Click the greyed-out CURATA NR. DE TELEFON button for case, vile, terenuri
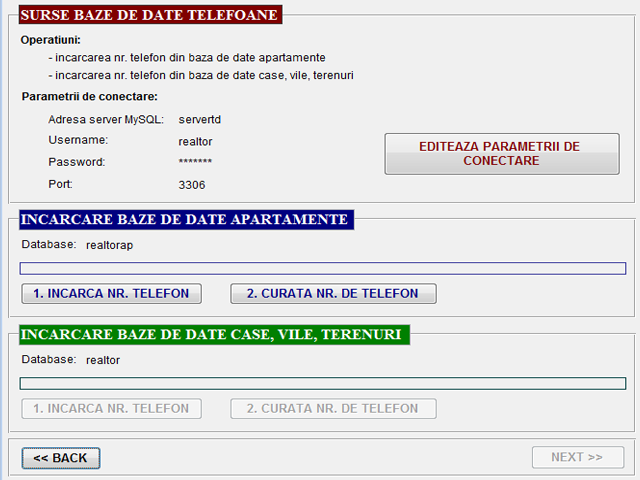 pos(333,408)
